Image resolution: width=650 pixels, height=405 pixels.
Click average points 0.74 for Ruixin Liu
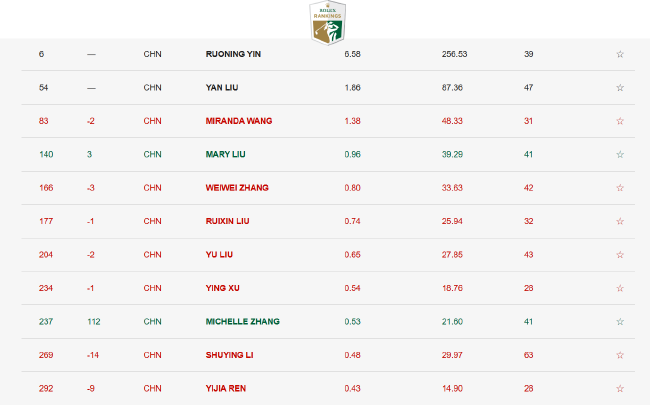[352, 221]
